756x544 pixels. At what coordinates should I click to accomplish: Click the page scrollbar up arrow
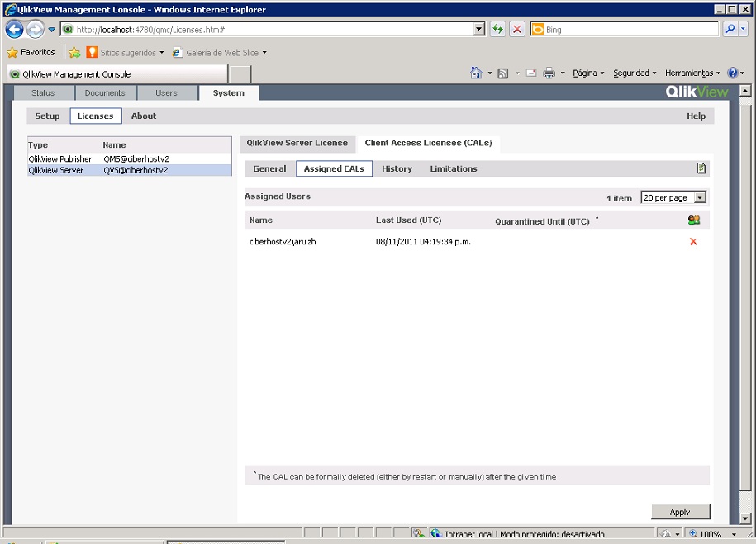point(745,91)
